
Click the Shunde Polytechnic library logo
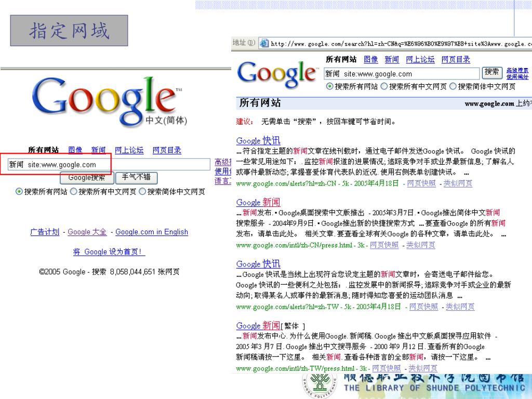pos(320,386)
